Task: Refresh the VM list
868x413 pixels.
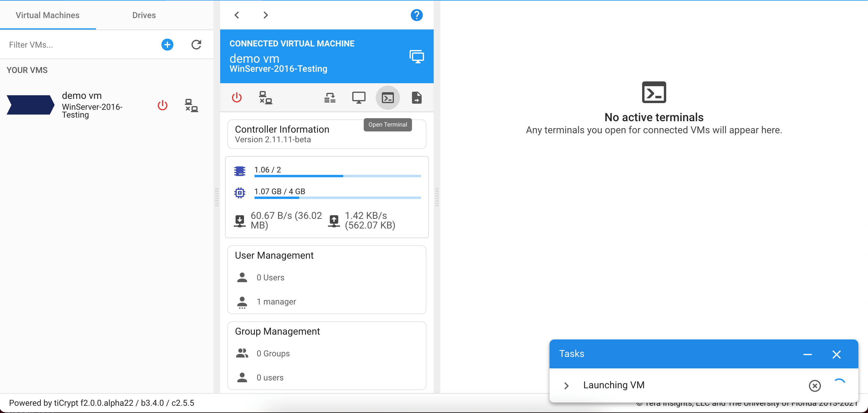Action: click(196, 45)
